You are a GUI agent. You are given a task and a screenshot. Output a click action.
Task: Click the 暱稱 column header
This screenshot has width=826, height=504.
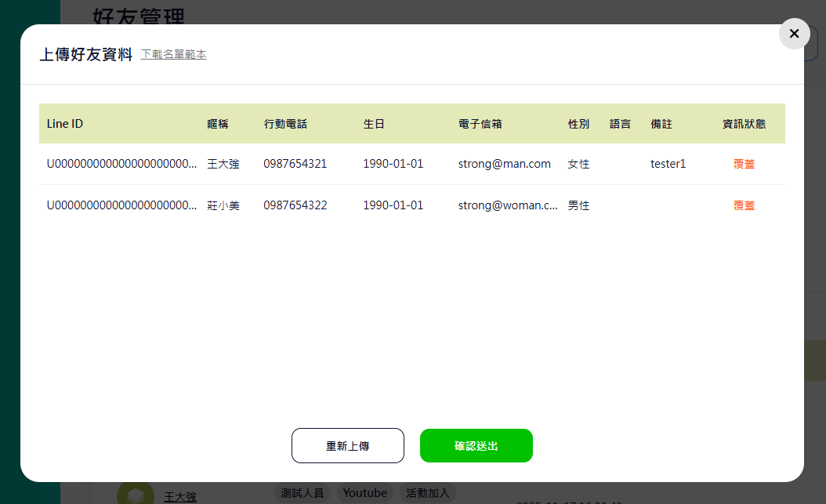[x=217, y=124]
